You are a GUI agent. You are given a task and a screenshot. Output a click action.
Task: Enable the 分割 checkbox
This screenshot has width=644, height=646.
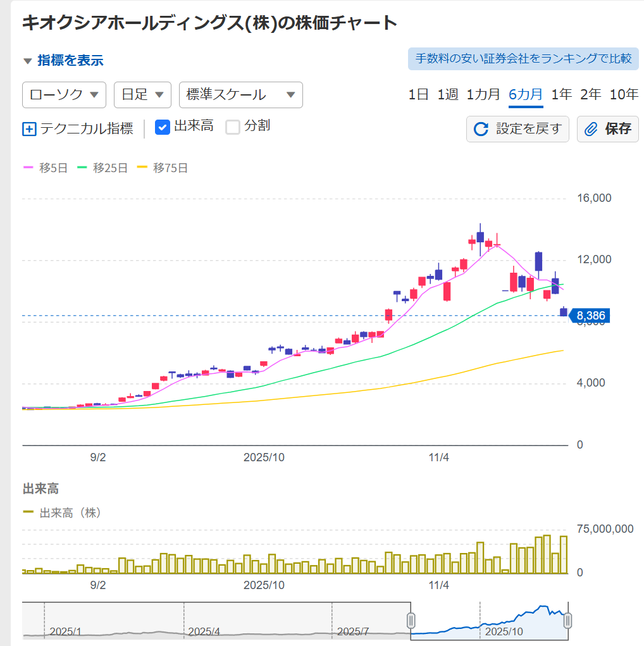pyautogui.click(x=231, y=126)
